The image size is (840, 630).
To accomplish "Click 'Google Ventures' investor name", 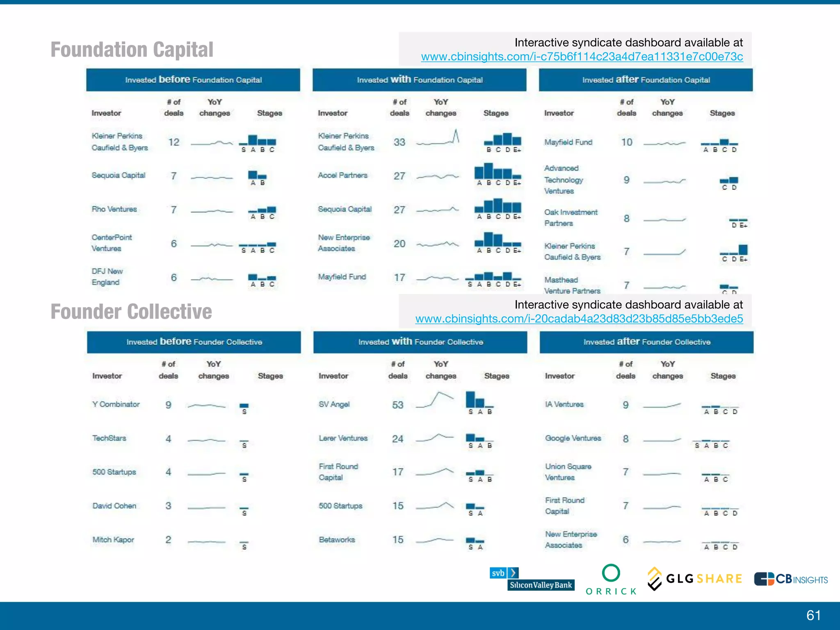I will click(573, 438).
